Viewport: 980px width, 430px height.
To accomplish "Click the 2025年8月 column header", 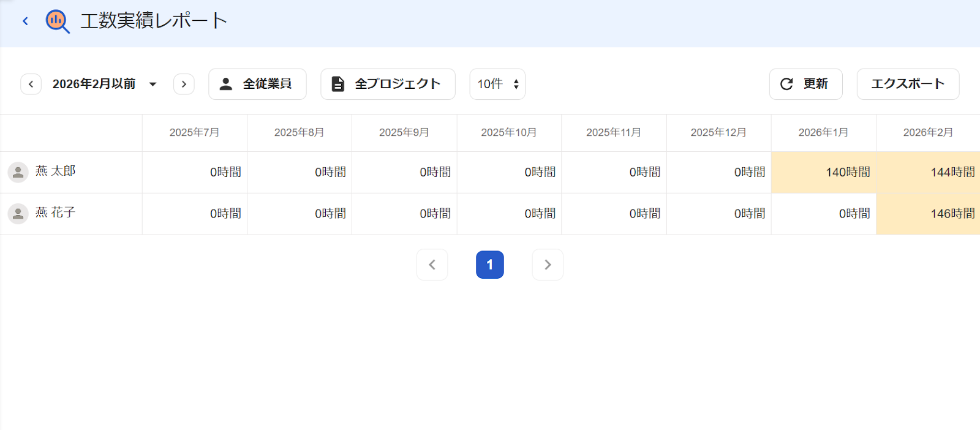I will pos(300,132).
